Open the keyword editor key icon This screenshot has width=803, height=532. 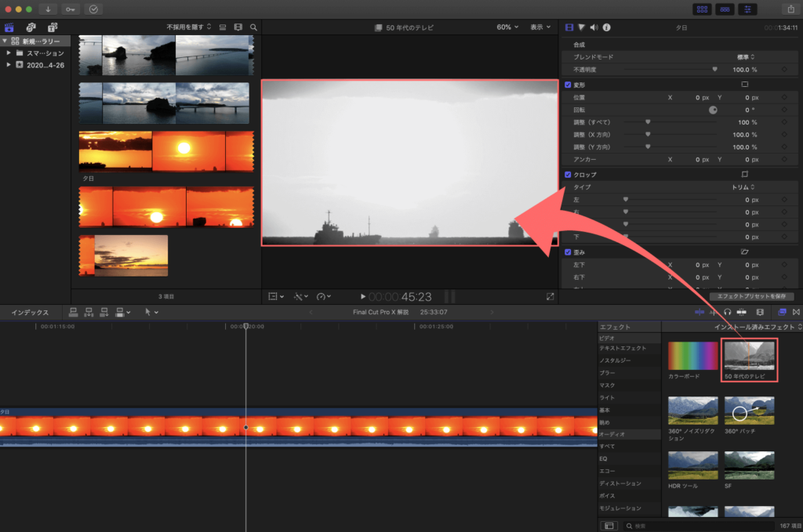(x=70, y=9)
